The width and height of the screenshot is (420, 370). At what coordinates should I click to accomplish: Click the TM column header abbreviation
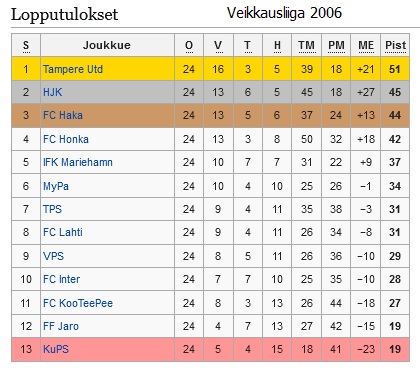click(307, 45)
